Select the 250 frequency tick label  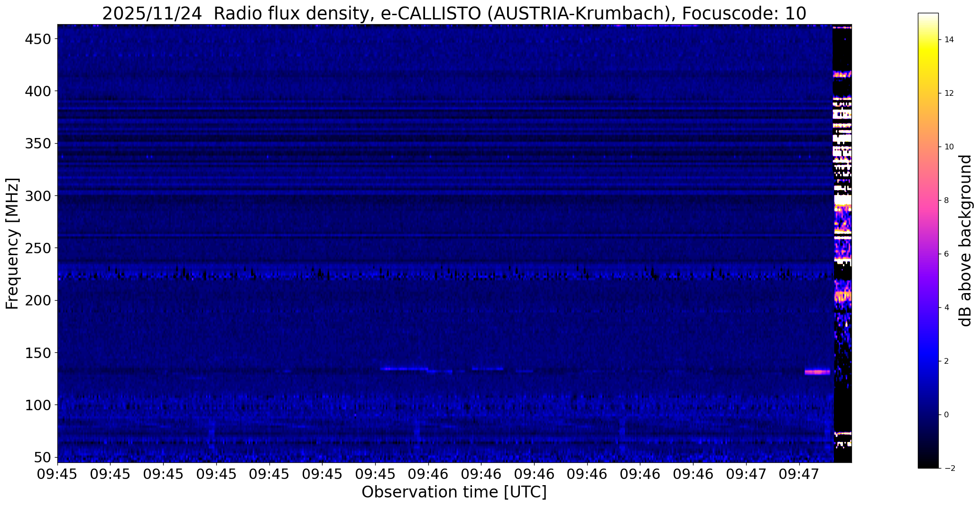[x=37, y=248]
